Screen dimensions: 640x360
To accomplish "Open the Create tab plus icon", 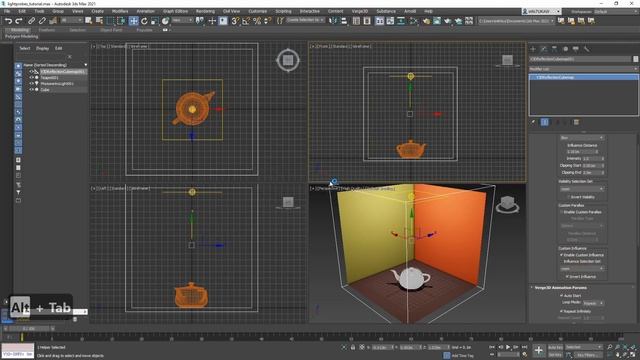I will [x=533, y=49].
